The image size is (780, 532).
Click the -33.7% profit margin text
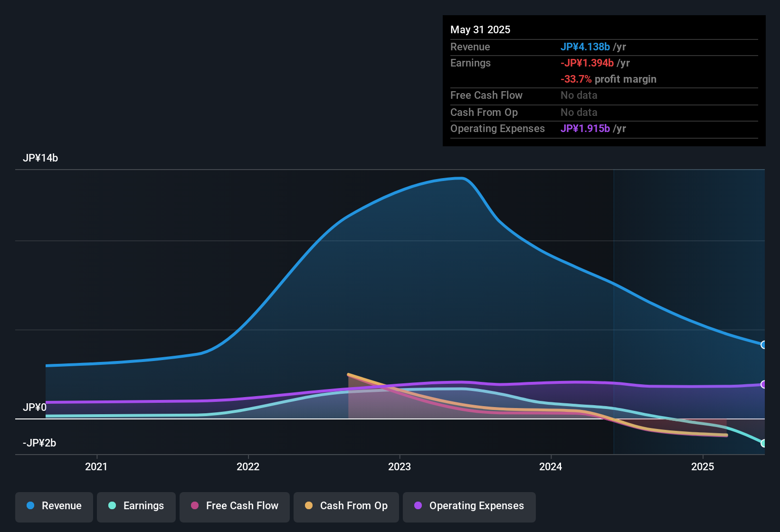tap(609, 79)
